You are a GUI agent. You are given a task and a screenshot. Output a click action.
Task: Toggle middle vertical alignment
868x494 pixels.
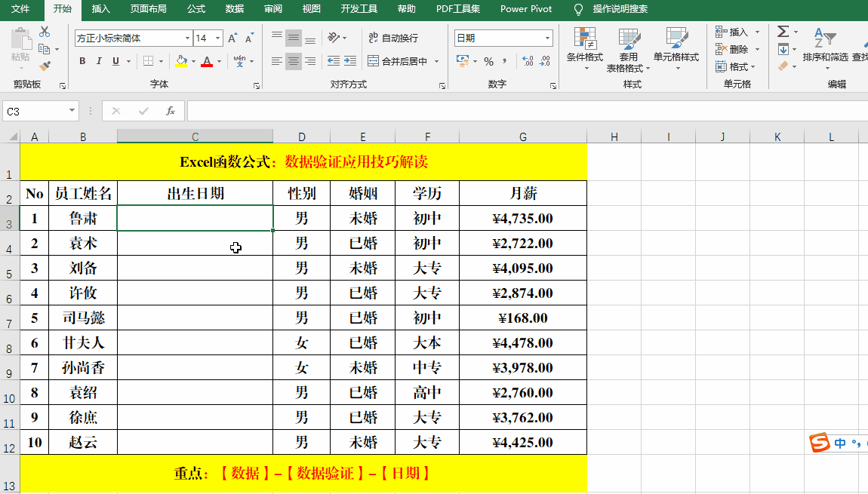pos(294,38)
